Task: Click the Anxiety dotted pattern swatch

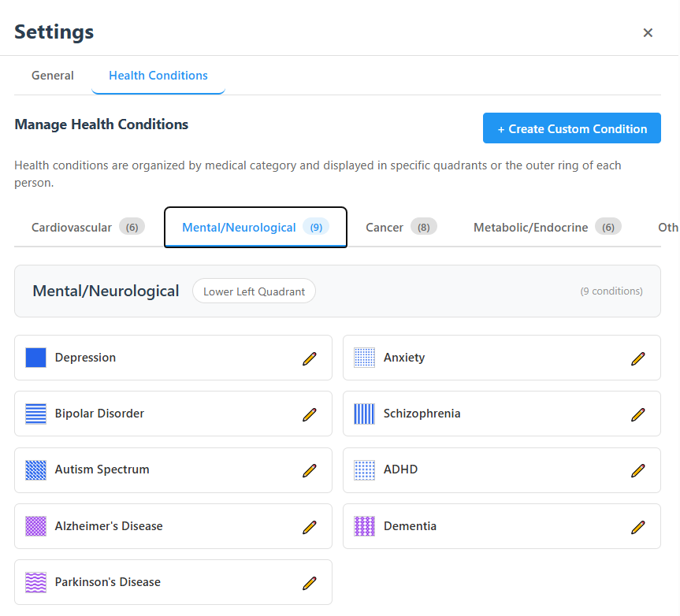Action: pos(363,357)
